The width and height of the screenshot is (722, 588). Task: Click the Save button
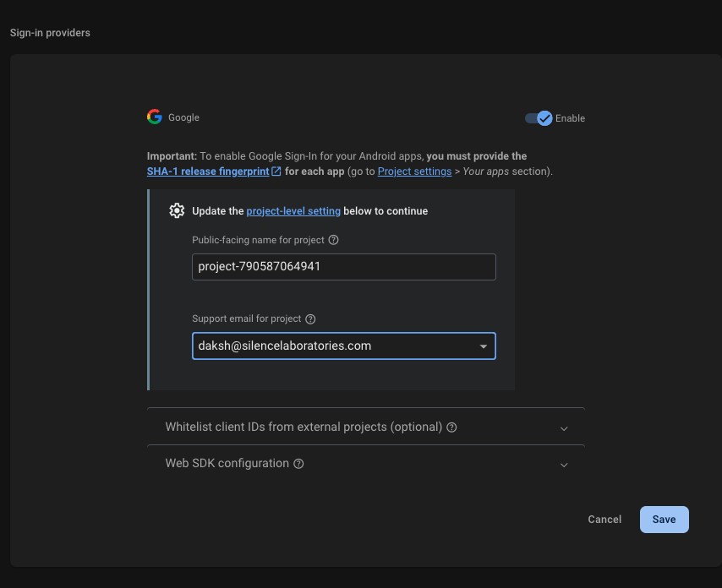point(664,519)
